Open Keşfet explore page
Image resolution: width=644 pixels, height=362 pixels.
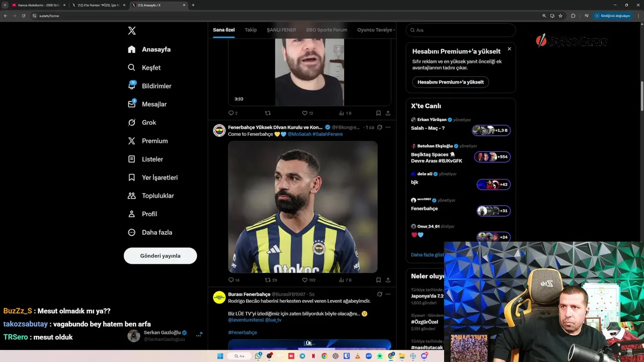click(x=144, y=67)
